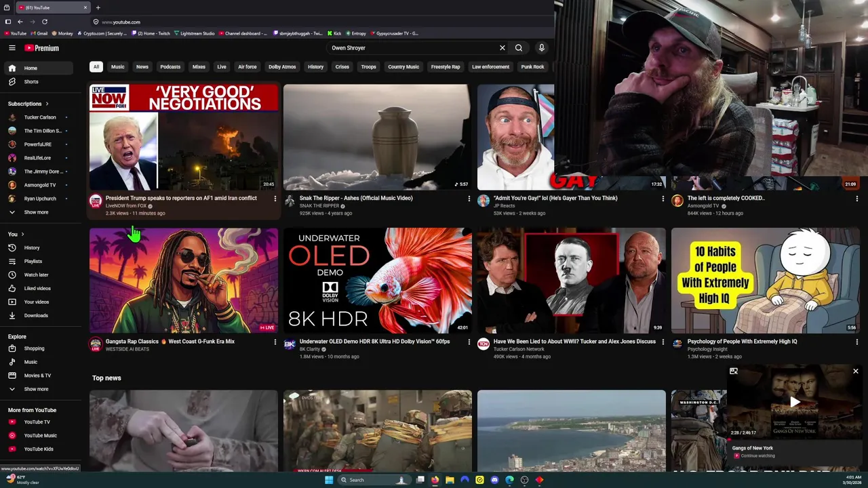Open the 10 Habits High IQ thumbnail
This screenshot has width=868, height=488.
[766, 281]
